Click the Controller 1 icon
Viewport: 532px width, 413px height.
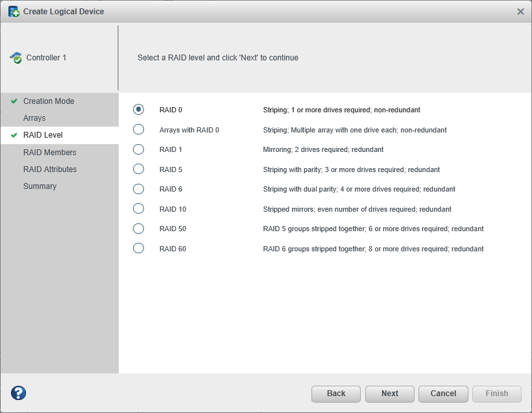(16, 58)
